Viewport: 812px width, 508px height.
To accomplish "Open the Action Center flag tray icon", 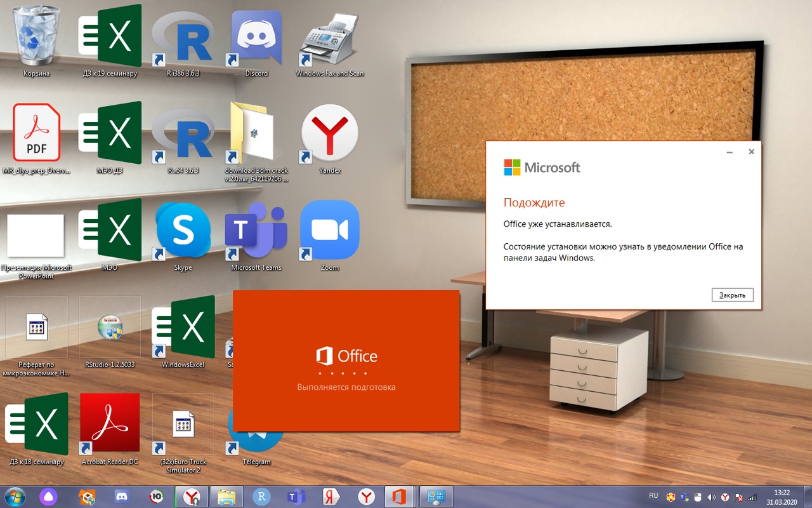I will (738, 497).
